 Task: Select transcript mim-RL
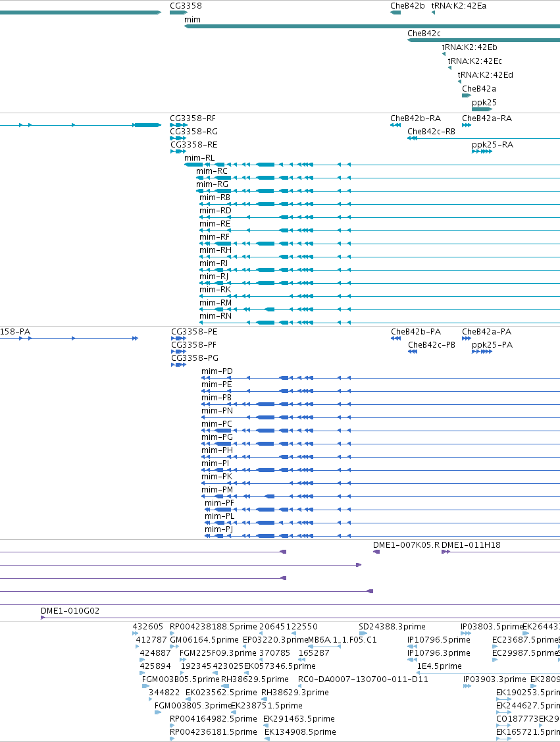click(x=199, y=157)
